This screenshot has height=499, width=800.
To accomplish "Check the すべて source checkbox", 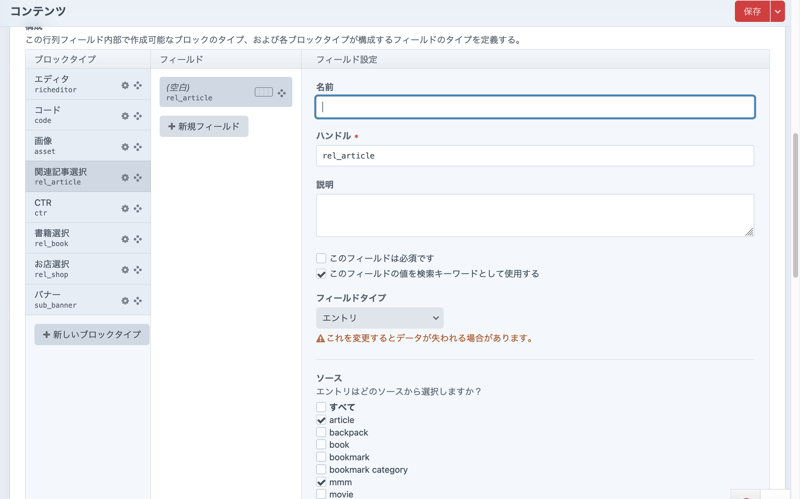I will (x=321, y=407).
